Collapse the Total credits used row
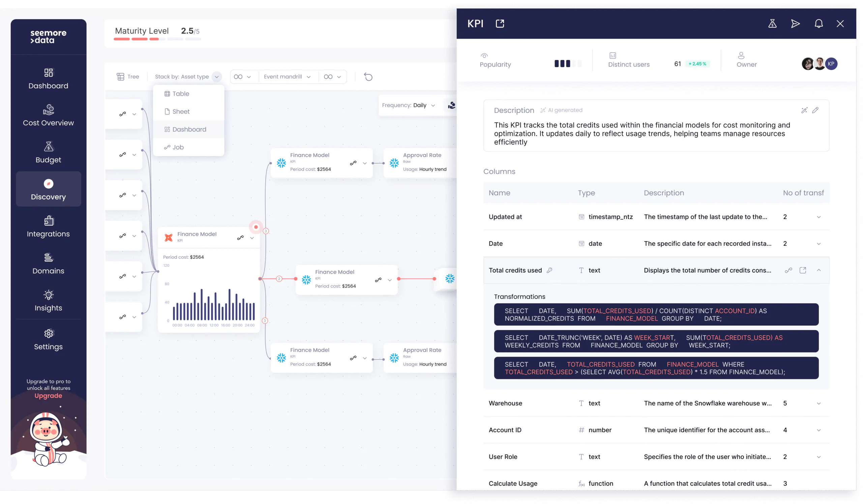The image size is (863, 504). point(819,270)
